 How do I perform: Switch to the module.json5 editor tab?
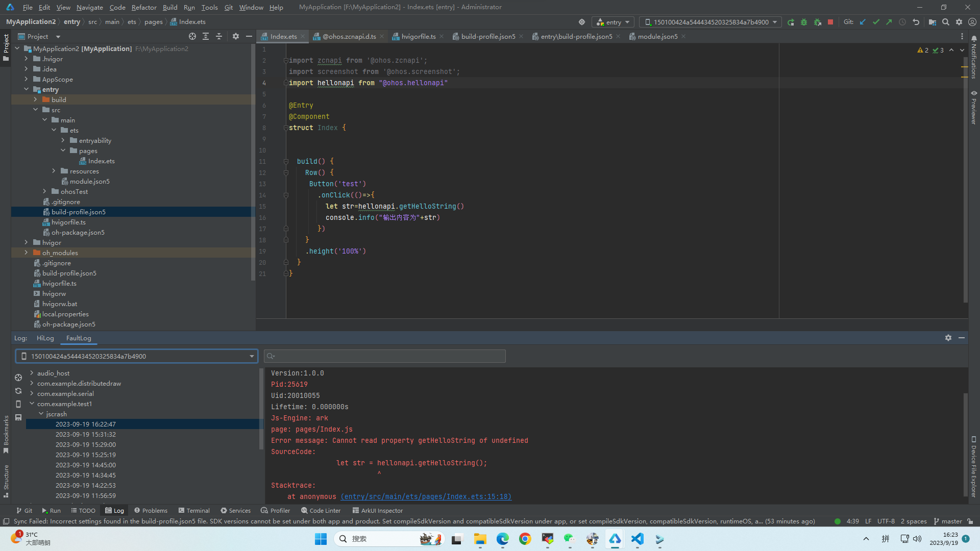coord(657,36)
